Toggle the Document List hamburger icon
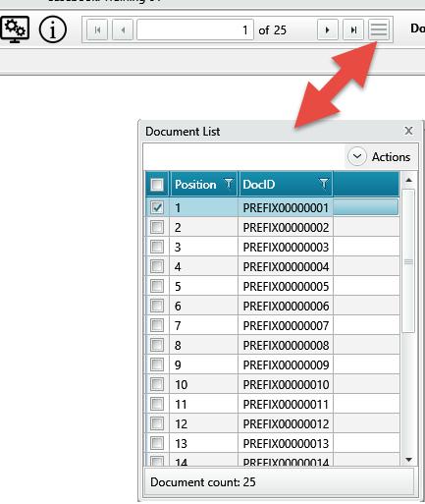425x504 pixels. pyautogui.click(x=379, y=30)
